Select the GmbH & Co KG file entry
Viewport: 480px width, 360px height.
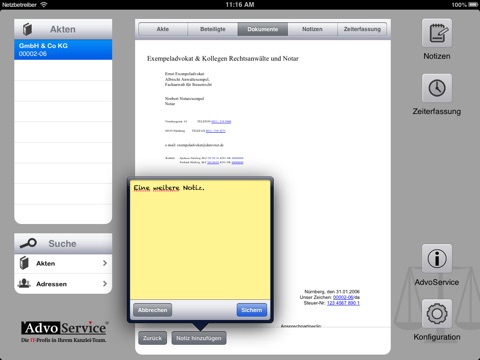63,49
